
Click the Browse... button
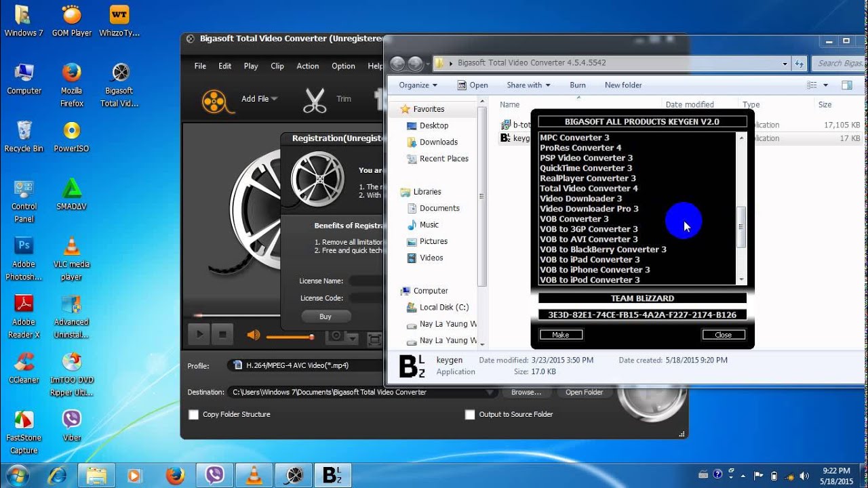[526, 392]
